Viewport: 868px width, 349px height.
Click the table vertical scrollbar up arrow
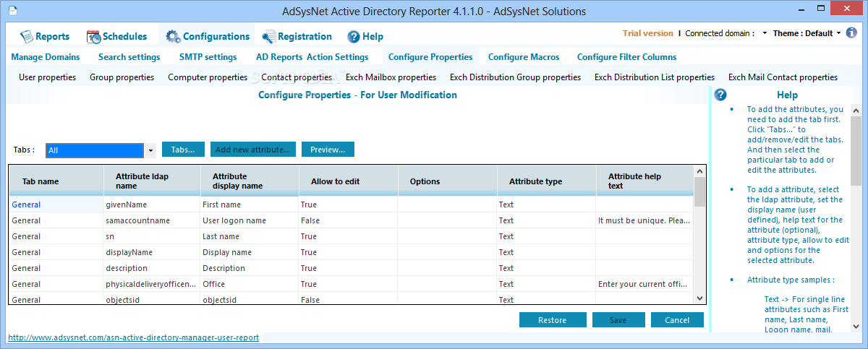699,171
